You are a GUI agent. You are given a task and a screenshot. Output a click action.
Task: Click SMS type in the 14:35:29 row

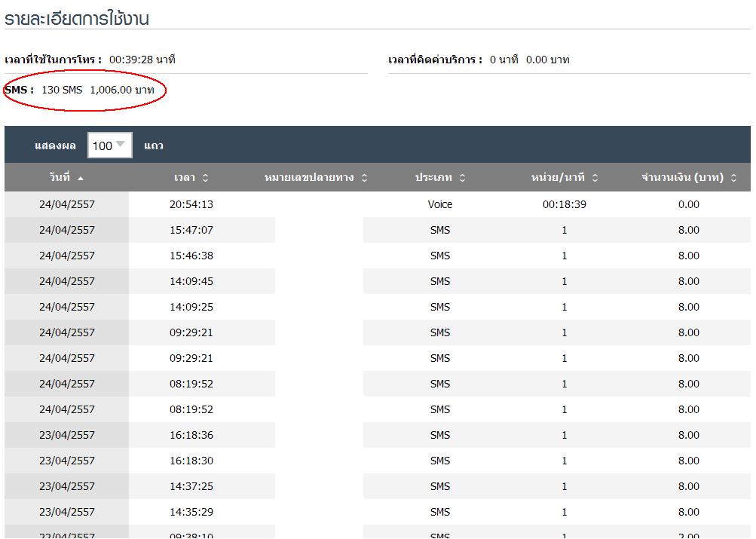point(439,512)
